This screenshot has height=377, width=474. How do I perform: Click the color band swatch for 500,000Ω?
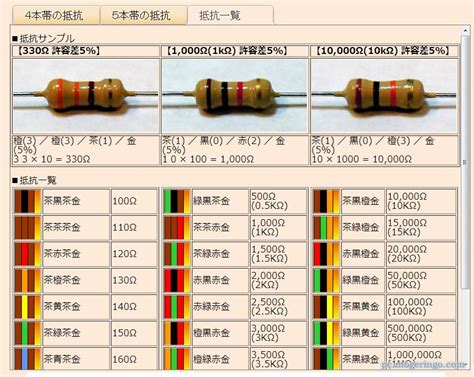[x=326, y=333]
